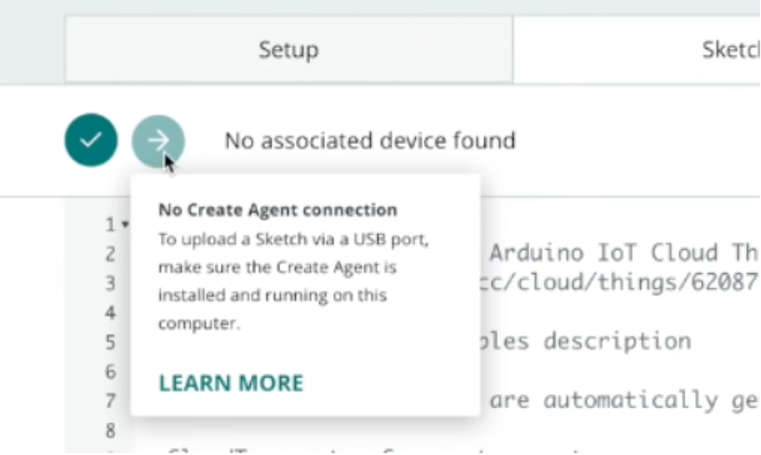Click the tooltip text about Create Agent installation
The width and height of the screenshot is (761, 455).
pyautogui.click(x=294, y=281)
